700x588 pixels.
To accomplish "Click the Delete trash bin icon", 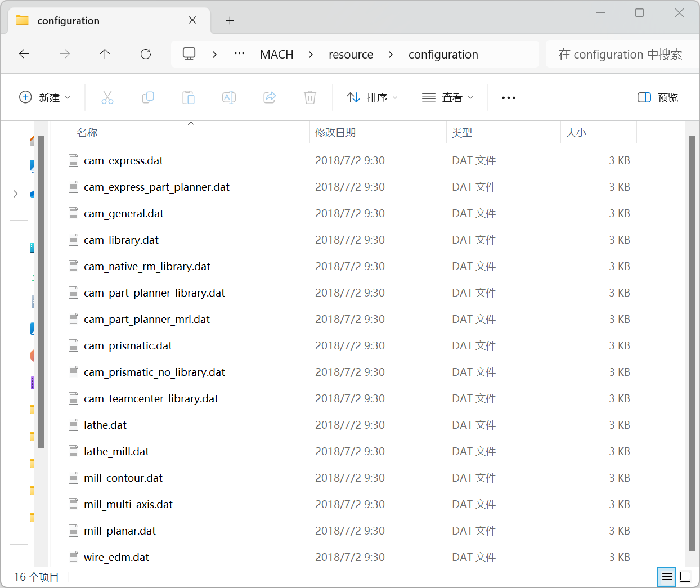I will (x=310, y=98).
